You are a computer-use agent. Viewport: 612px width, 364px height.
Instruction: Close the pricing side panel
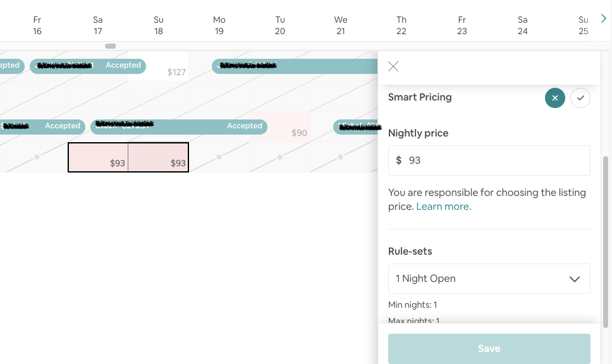pyautogui.click(x=393, y=66)
